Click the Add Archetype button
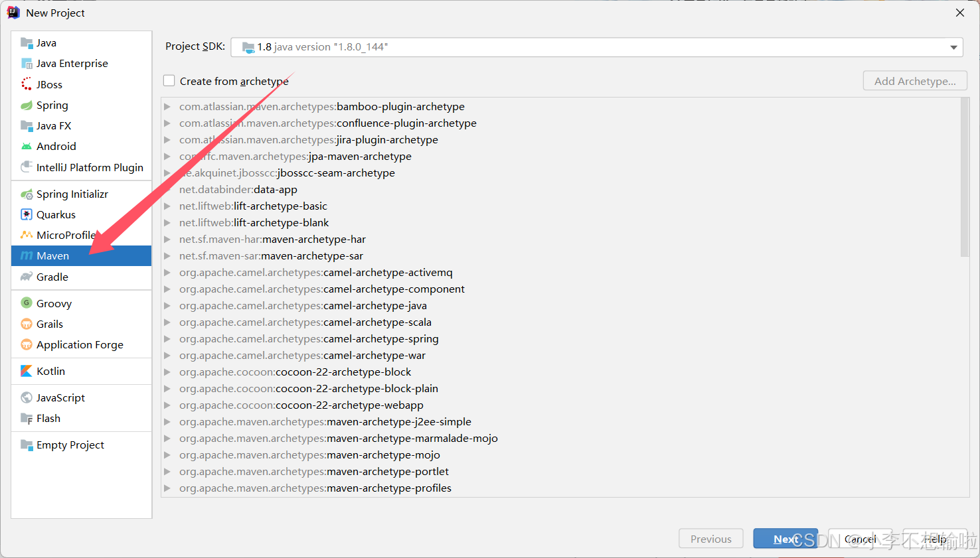Viewport: 980px width, 558px height. coord(915,81)
